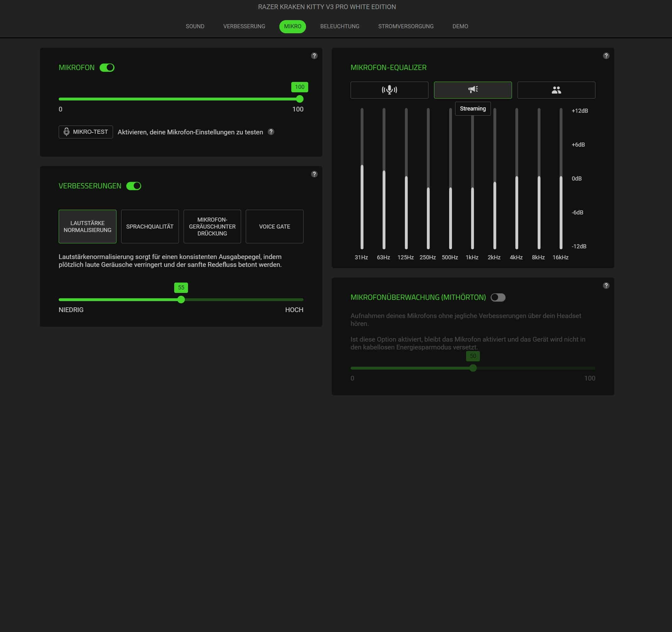Disable the Verbesserungen toggle
Image resolution: width=672 pixels, height=632 pixels.
(x=133, y=186)
